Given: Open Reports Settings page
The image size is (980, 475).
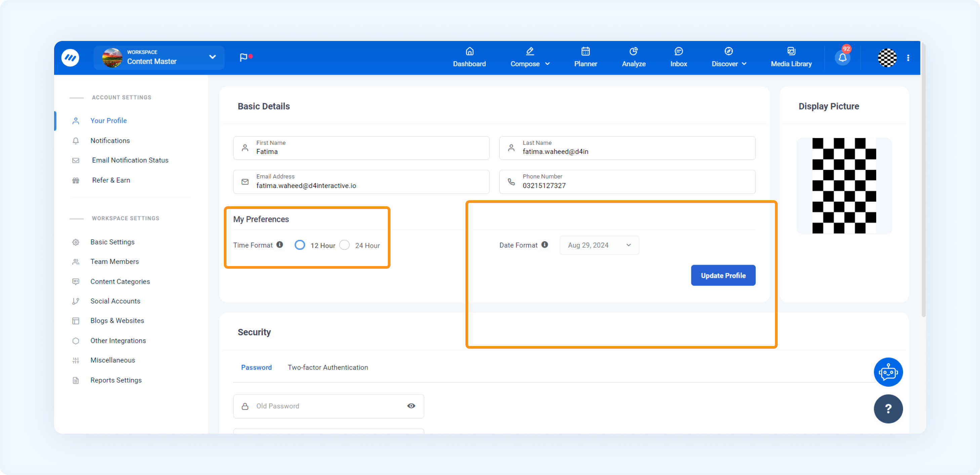Looking at the screenshot, I should click(x=116, y=380).
